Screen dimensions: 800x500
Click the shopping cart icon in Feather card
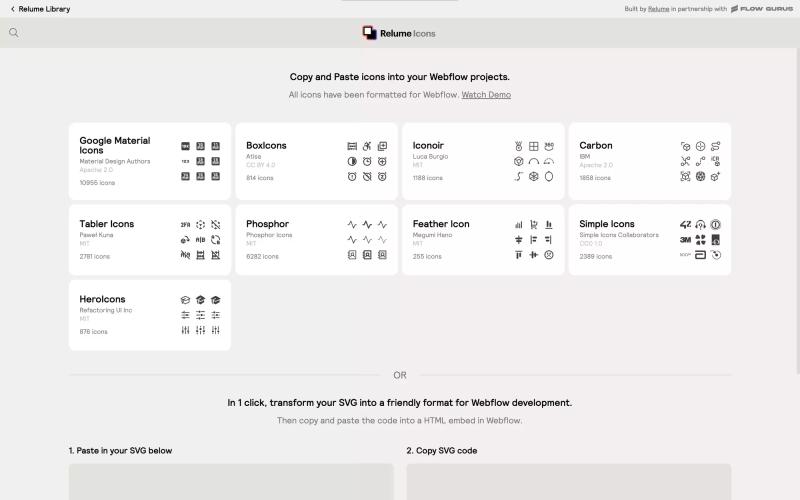click(x=534, y=224)
